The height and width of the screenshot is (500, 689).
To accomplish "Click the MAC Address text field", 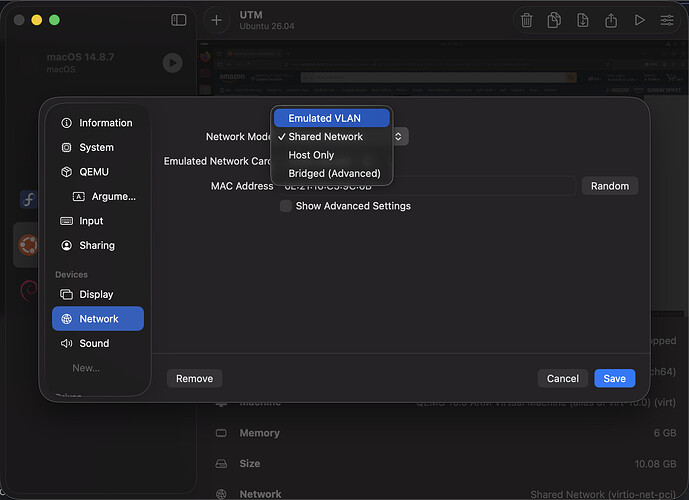I will (428, 186).
